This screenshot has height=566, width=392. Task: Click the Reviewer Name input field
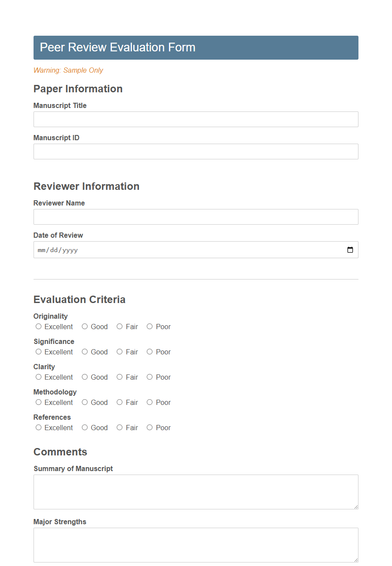(x=196, y=216)
